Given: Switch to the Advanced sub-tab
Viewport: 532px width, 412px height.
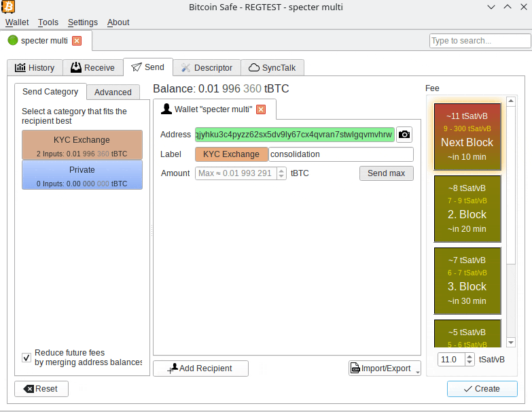Looking at the screenshot, I should click(x=113, y=92).
